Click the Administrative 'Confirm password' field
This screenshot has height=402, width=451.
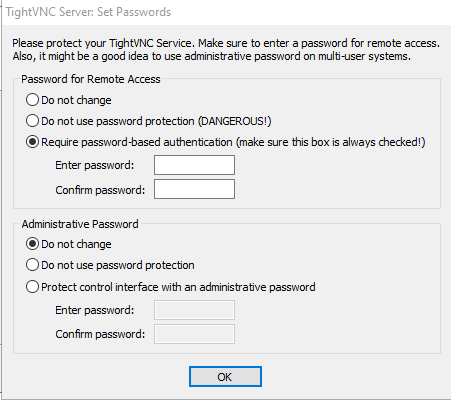[x=194, y=334]
